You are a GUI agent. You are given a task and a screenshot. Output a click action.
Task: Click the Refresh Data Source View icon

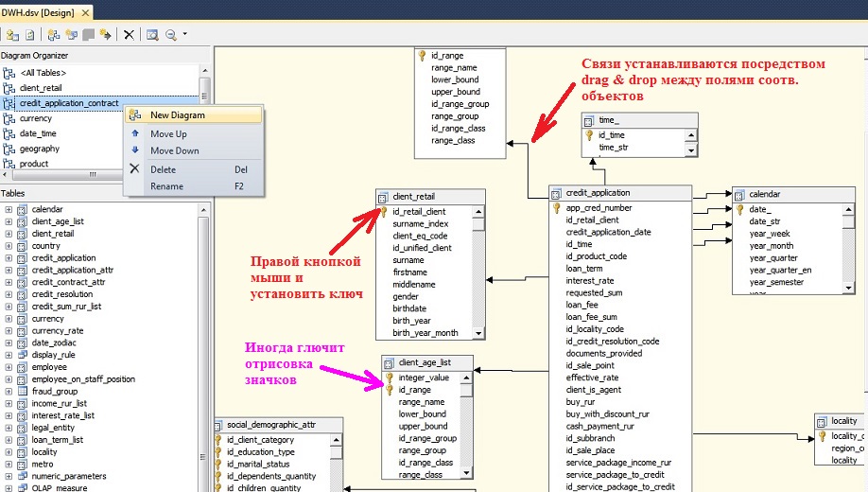(x=30, y=35)
